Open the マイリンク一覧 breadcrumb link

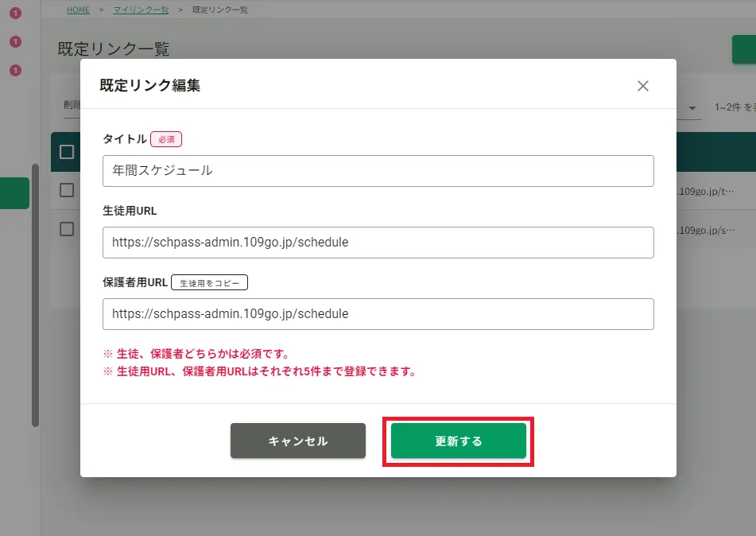click(141, 10)
